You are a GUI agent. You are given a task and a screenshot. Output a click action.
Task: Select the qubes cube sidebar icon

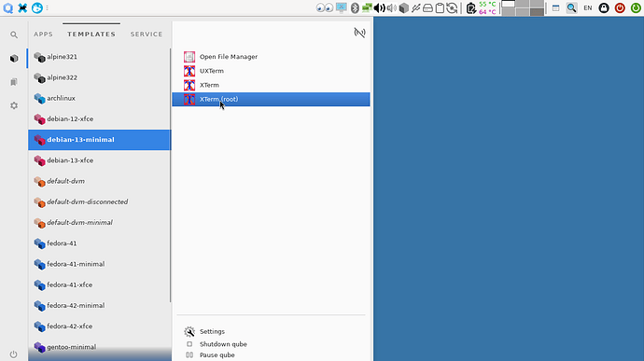[14, 59]
